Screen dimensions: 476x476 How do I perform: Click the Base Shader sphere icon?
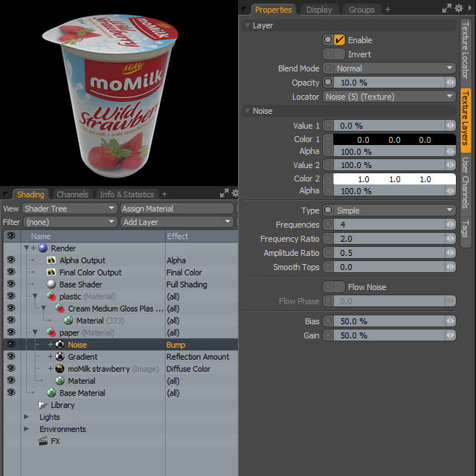(x=51, y=284)
